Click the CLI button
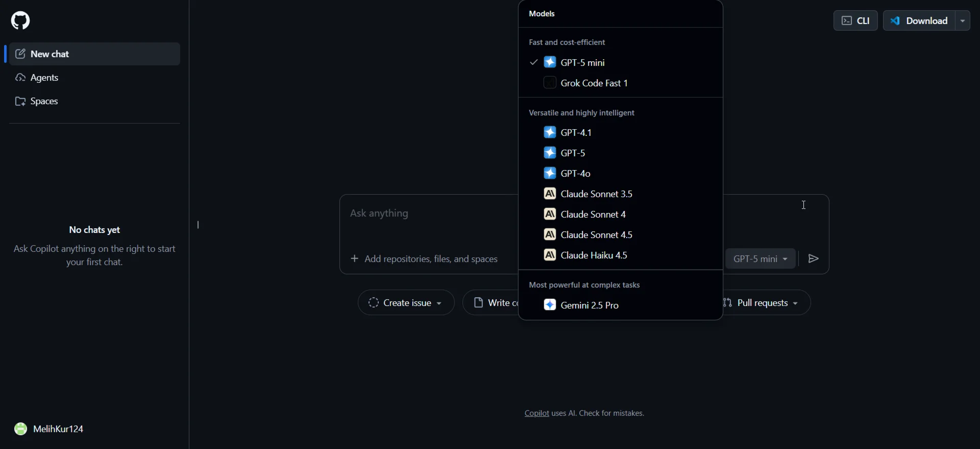This screenshot has width=980, height=449. click(855, 20)
